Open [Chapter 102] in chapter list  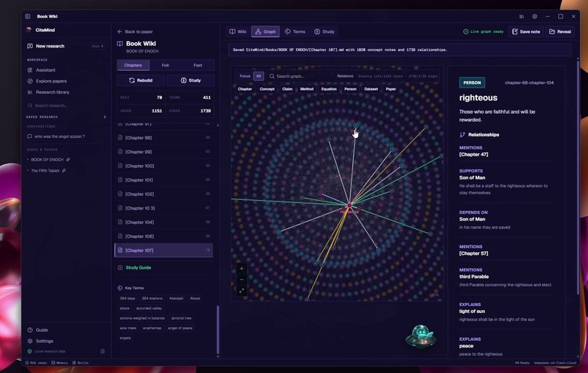click(x=164, y=194)
